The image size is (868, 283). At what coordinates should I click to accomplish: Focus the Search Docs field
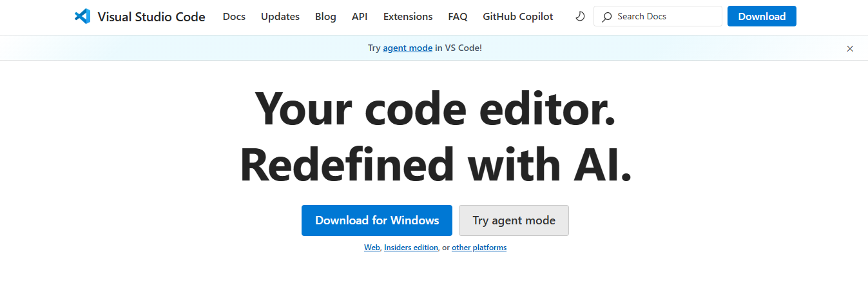(x=658, y=16)
